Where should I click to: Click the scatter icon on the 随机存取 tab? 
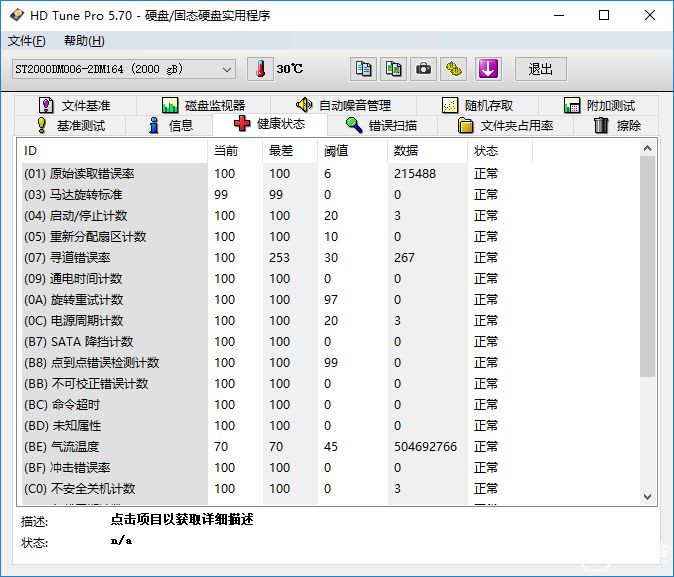tap(450, 105)
